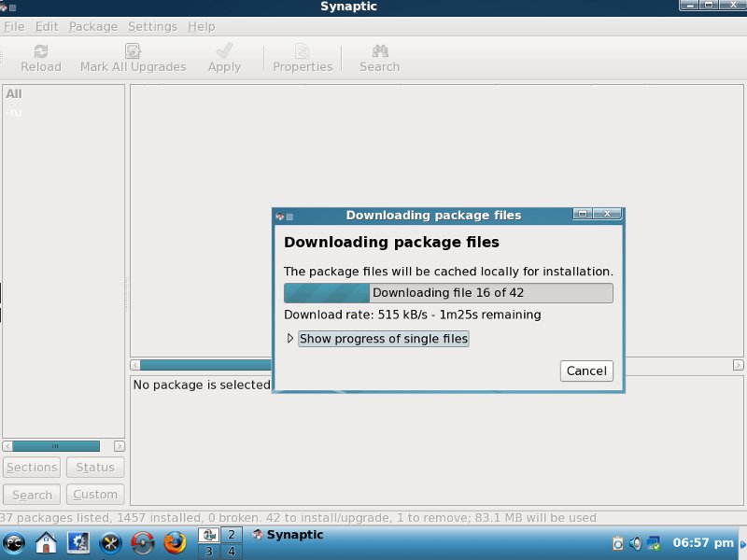The image size is (747, 560).
Task: Click the volume speaker tray icon
Action: coord(635,542)
